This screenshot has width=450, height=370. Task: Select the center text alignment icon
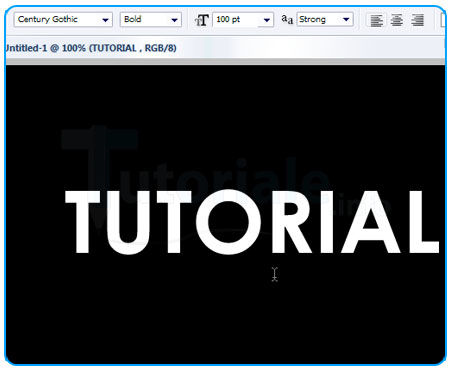[x=397, y=20]
